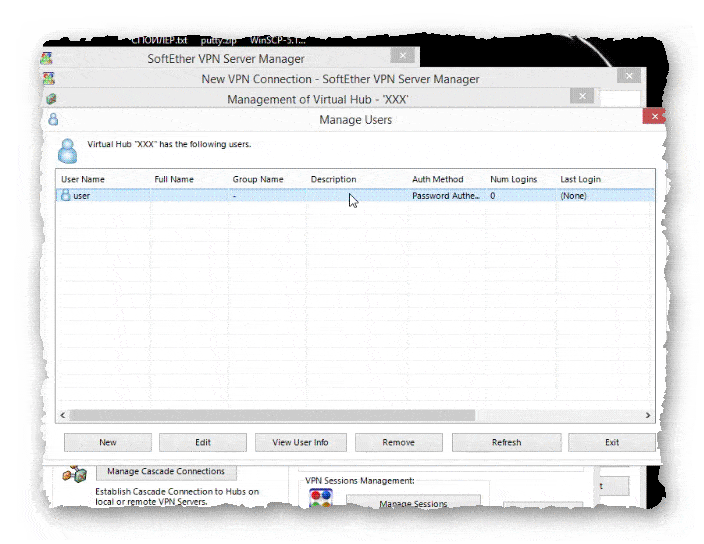Click the СПОЙЛЕР.txt desktop file

coord(158,40)
